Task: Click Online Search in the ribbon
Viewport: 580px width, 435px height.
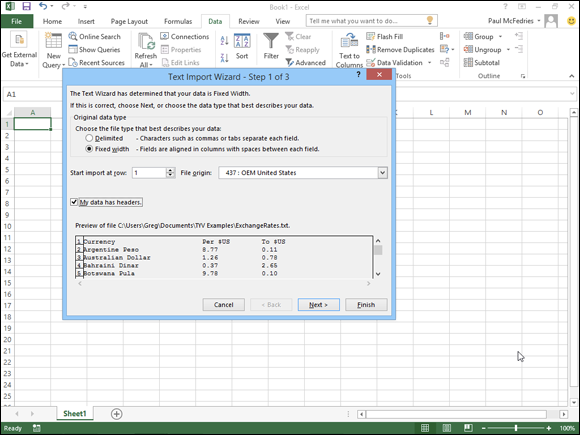Action: click(x=95, y=37)
